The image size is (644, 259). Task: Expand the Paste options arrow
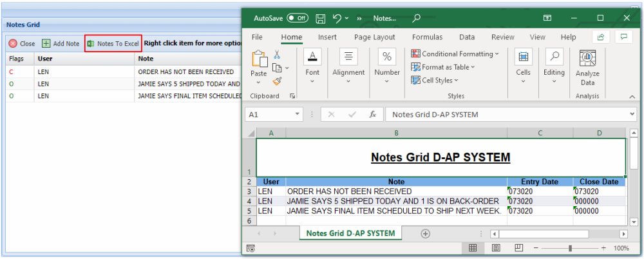point(258,82)
